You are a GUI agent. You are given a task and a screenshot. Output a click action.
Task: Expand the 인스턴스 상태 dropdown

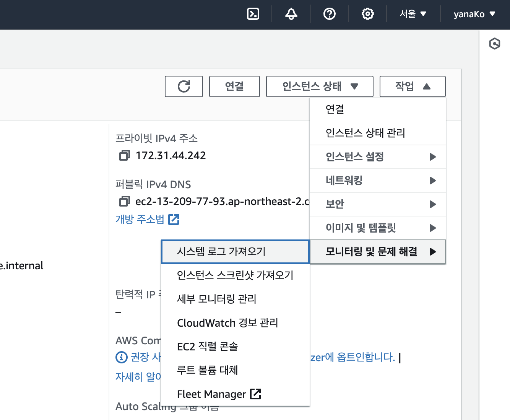pyautogui.click(x=320, y=86)
